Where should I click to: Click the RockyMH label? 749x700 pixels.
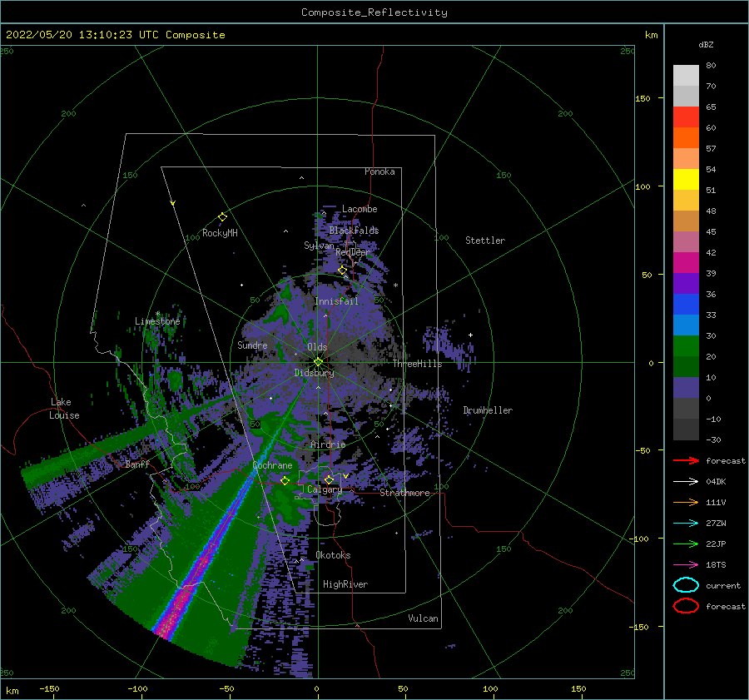(219, 233)
